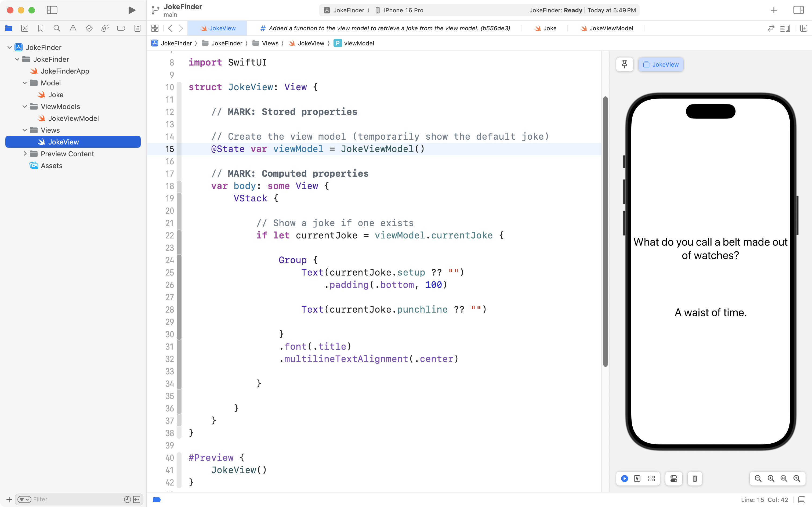
Task: Click the preview variants grid icon
Action: (651, 479)
